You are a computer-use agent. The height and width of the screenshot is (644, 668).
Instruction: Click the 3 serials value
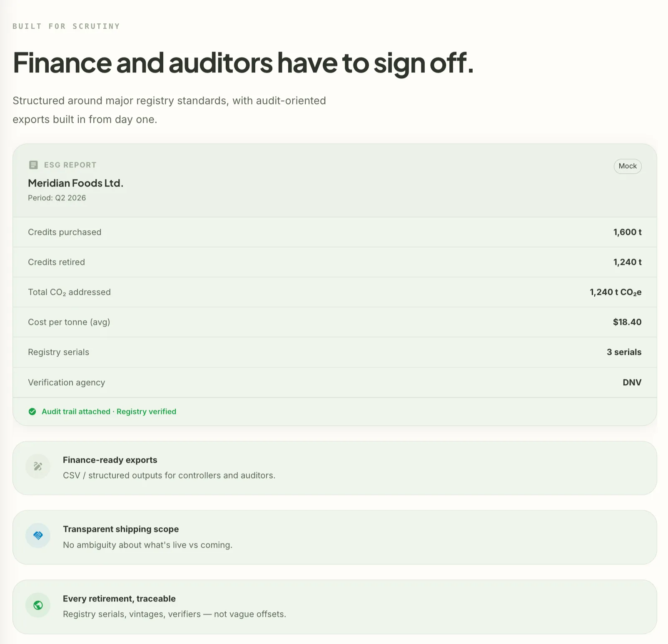[x=624, y=352]
